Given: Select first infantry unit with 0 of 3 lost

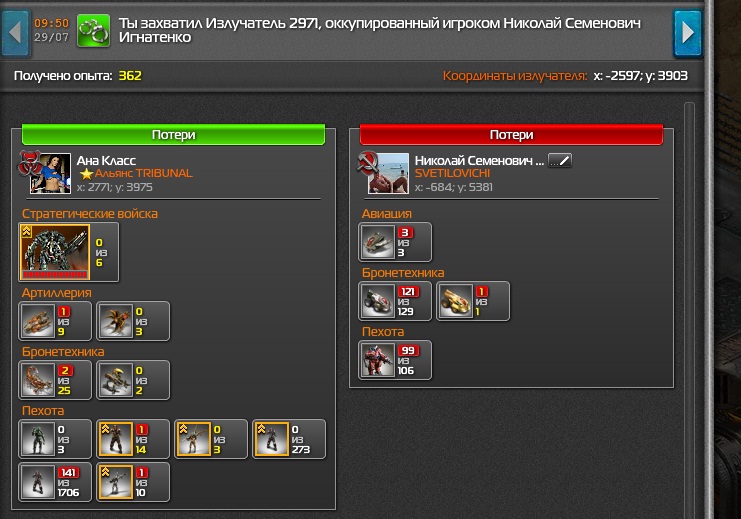Looking at the screenshot, I should tap(55, 439).
